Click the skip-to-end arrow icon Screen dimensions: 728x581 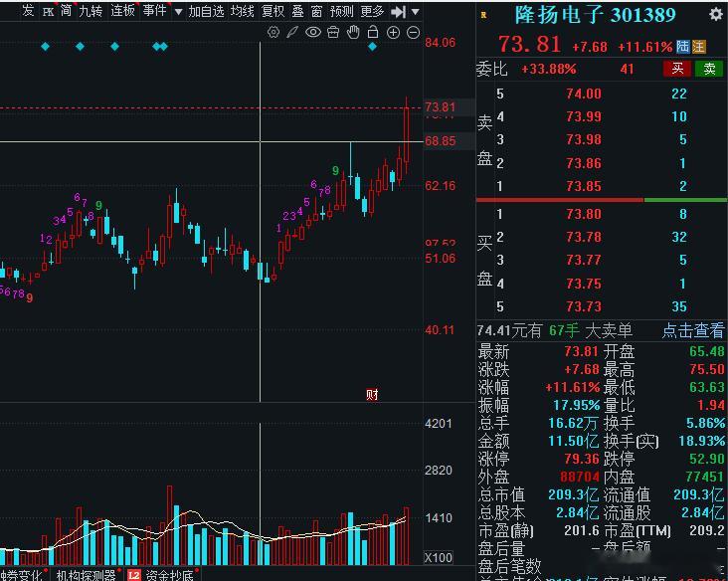coord(399,12)
